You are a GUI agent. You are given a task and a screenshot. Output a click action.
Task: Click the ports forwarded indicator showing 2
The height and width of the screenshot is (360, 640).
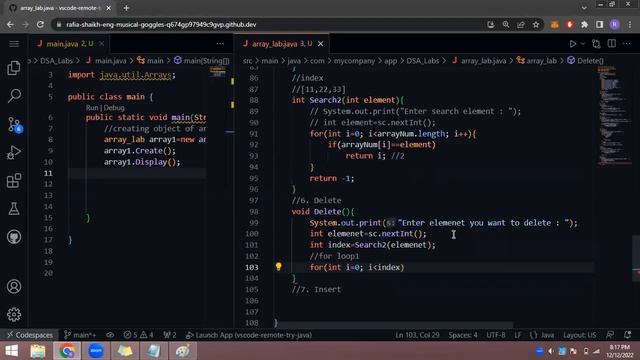169,335
